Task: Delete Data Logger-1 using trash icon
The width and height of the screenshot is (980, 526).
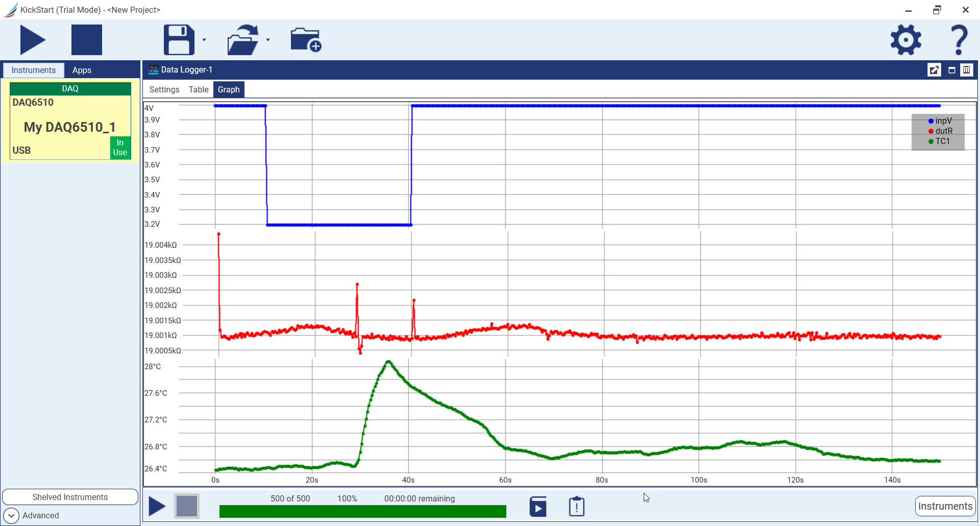Action: 966,70
